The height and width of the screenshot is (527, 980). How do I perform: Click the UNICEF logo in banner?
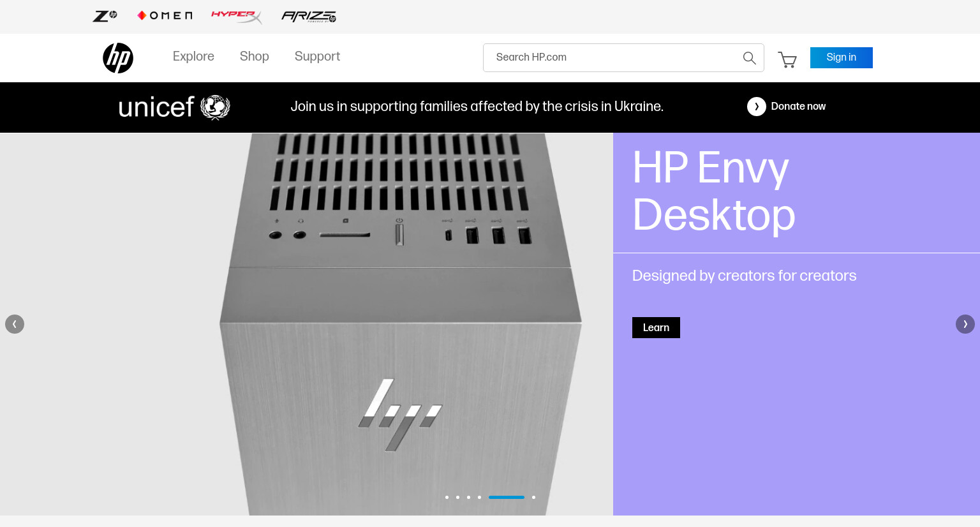click(174, 107)
